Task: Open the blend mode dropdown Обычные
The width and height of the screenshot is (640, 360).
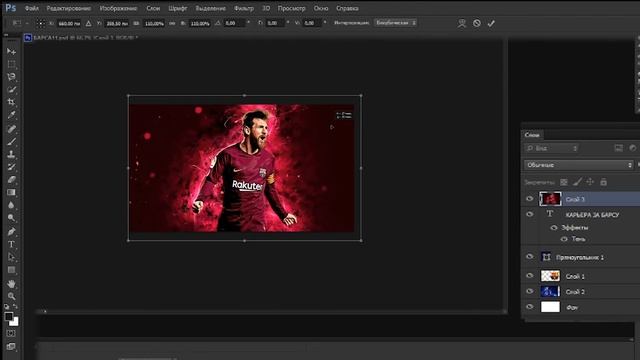Action: 578,165
